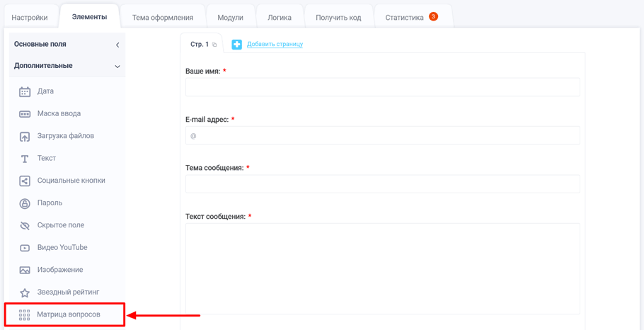Screen dimensions: 644x330
Task: Click the Input mask (Маска ввода) icon
Action: (x=25, y=114)
